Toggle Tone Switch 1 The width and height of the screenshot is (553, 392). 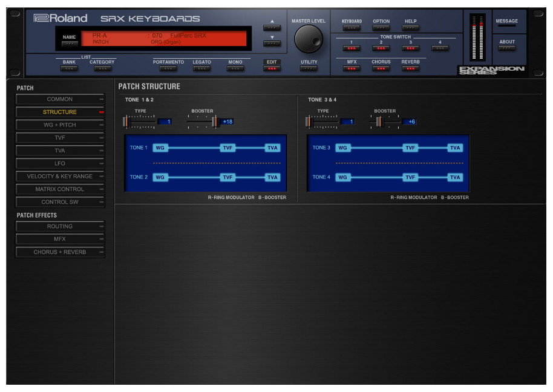tap(352, 48)
